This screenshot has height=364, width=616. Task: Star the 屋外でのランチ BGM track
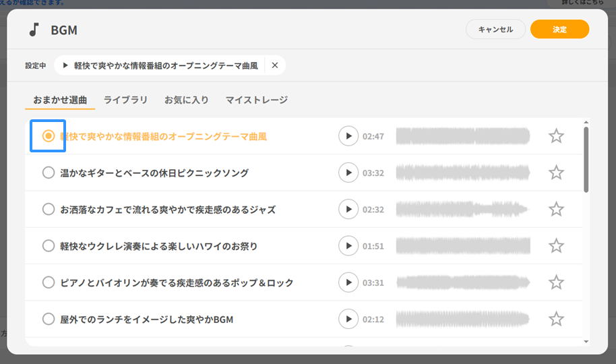pos(556,319)
